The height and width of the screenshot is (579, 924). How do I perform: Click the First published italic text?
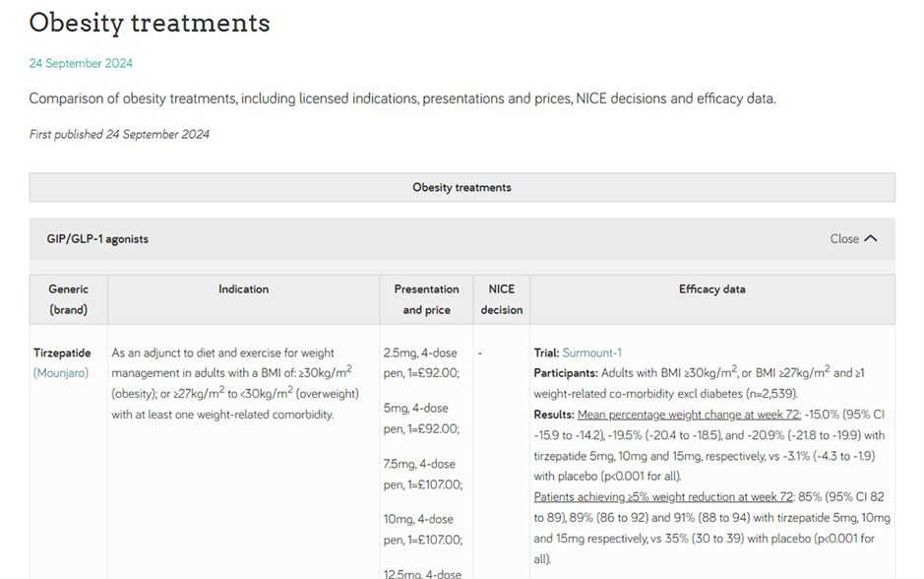(119, 134)
